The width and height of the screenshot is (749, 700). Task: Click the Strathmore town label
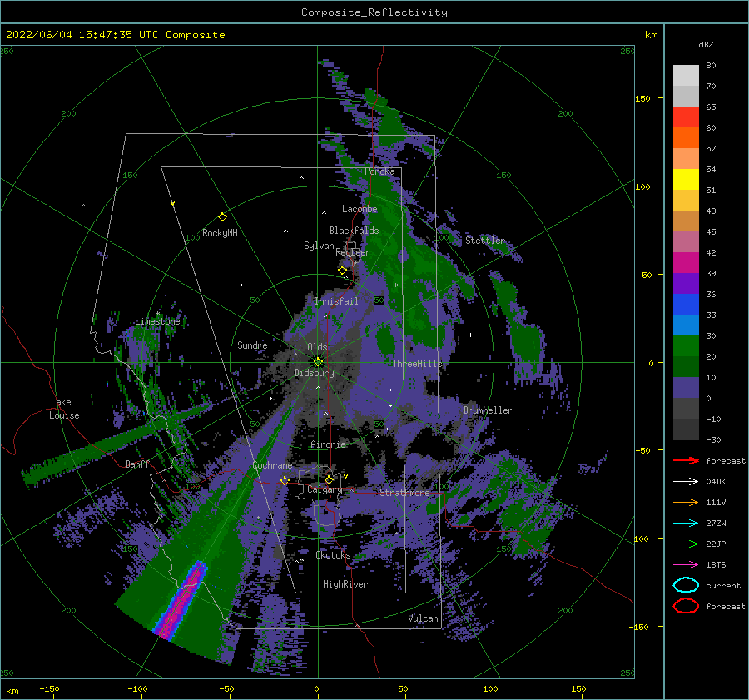(404, 493)
